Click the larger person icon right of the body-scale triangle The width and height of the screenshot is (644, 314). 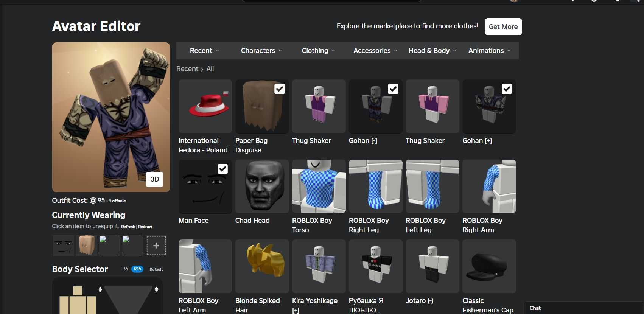tap(156, 289)
